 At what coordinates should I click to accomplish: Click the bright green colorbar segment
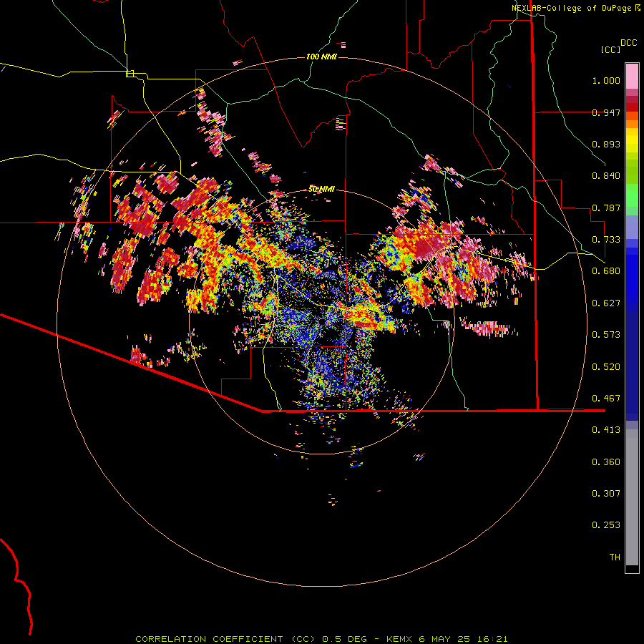[632, 195]
